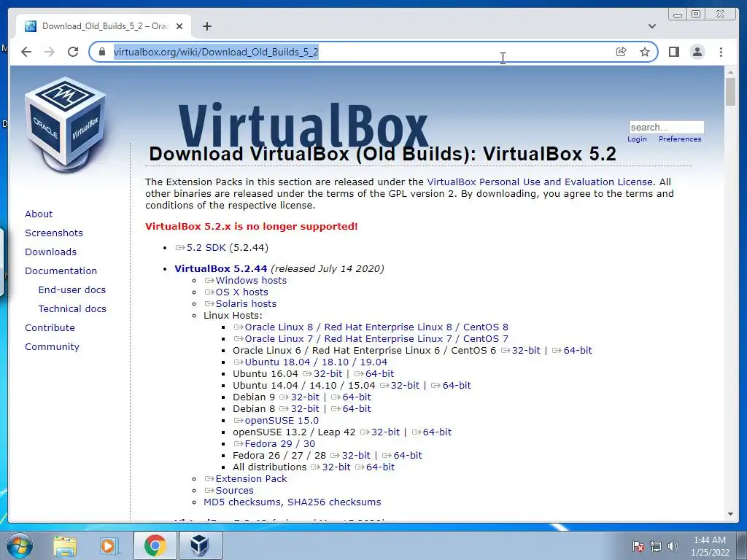This screenshot has height=560, width=747.
Task: Click the VirtualBox cube logo
Action: coord(65,125)
